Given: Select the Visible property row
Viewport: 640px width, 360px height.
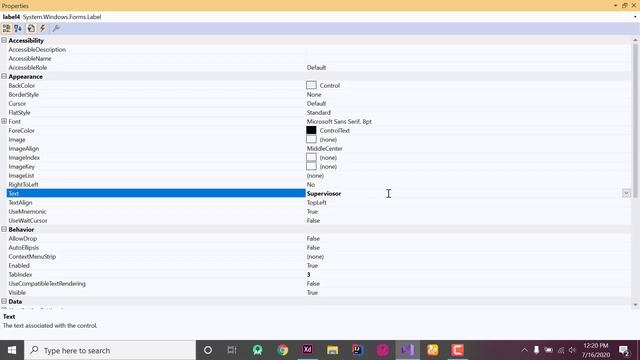Looking at the screenshot, I should [318, 292].
